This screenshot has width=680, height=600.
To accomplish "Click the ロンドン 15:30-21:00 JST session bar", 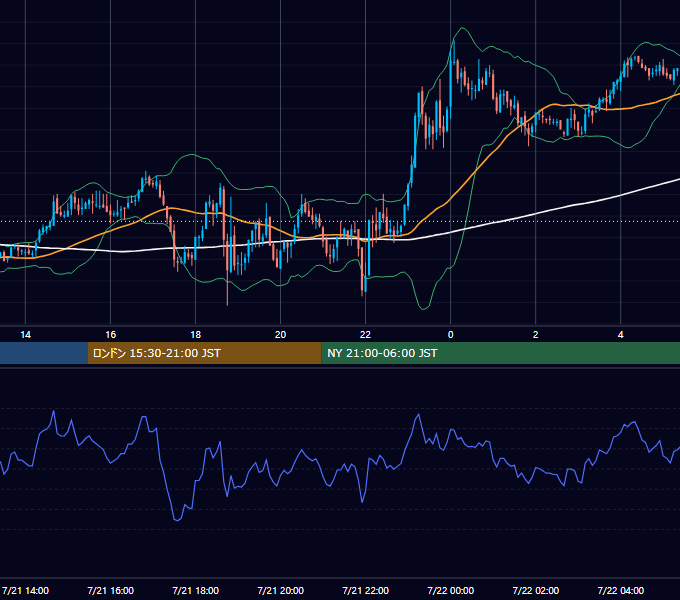I will (204, 353).
